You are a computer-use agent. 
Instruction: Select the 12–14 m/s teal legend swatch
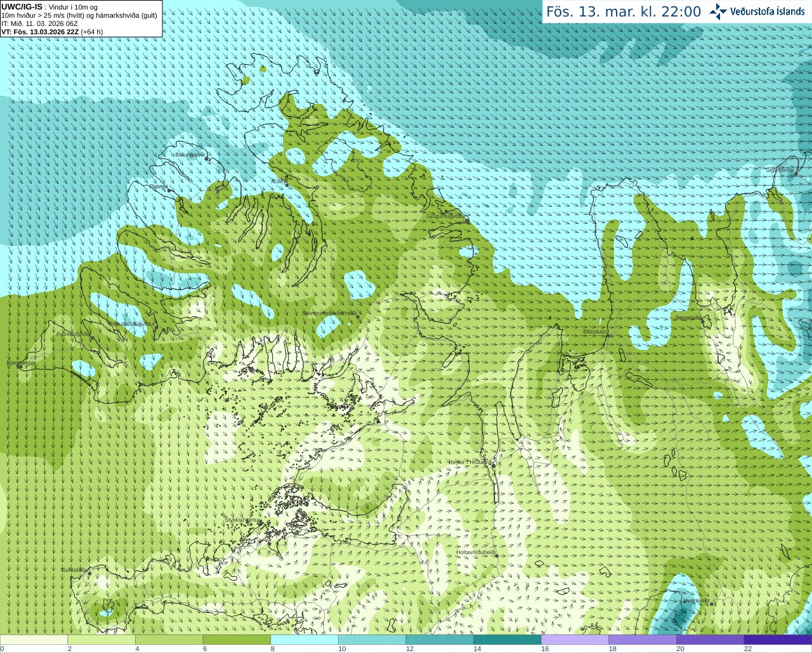tap(440, 640)
